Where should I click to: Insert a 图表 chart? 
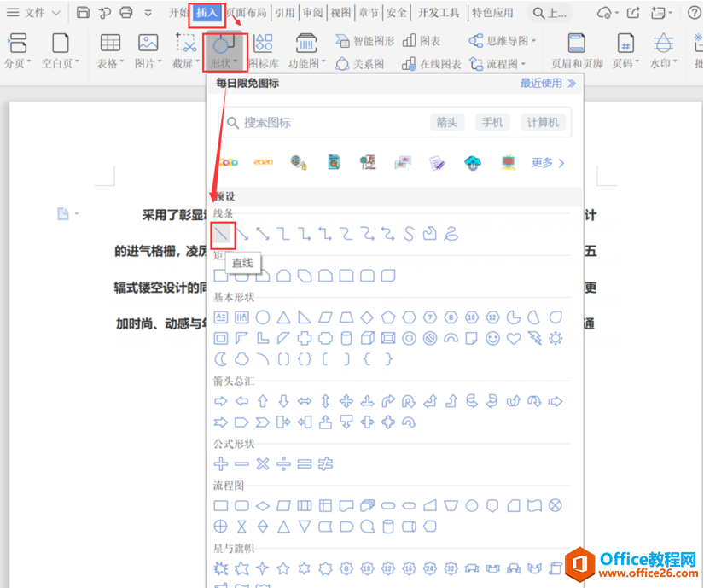click(x=422, y=41)
